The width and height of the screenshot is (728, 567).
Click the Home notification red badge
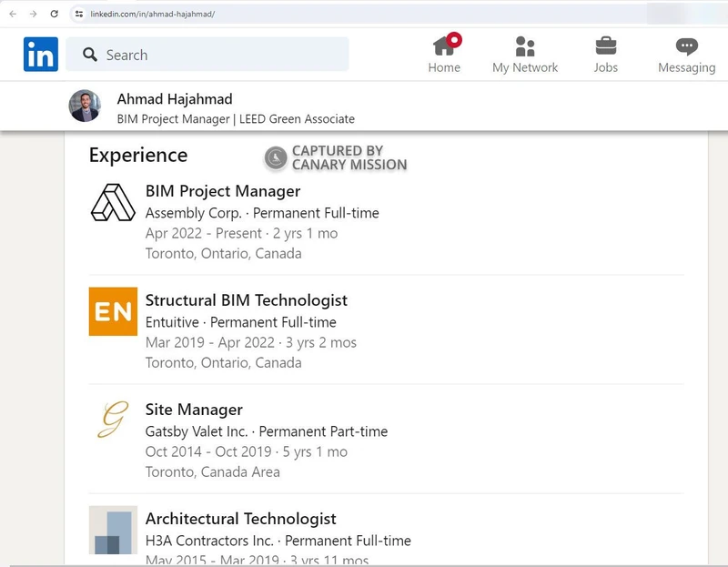454,40
